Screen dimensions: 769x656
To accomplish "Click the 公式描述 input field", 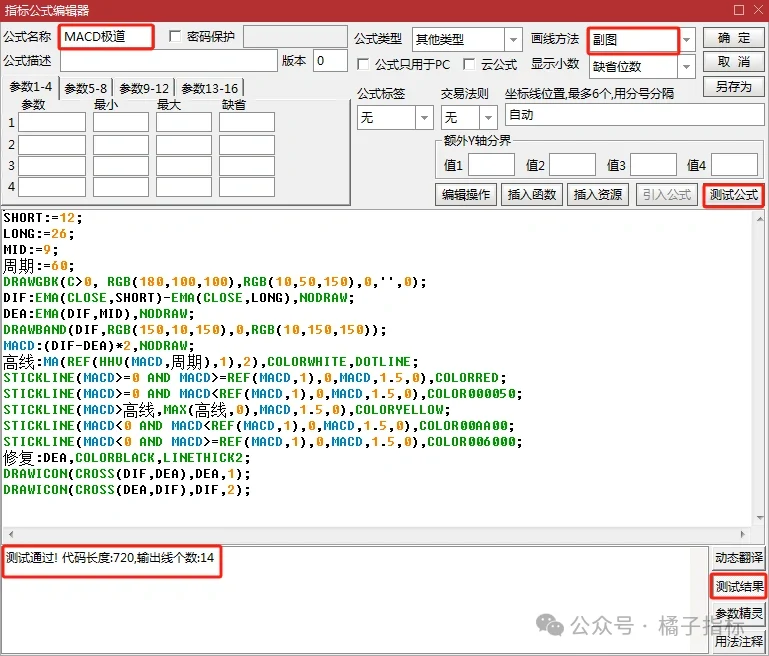I will (x=168, y=61).
